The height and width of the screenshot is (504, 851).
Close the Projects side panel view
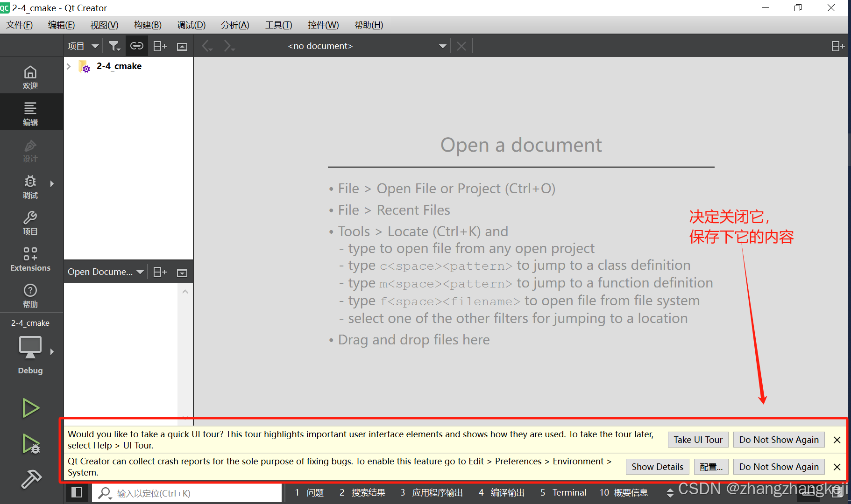tap(182, 46)
